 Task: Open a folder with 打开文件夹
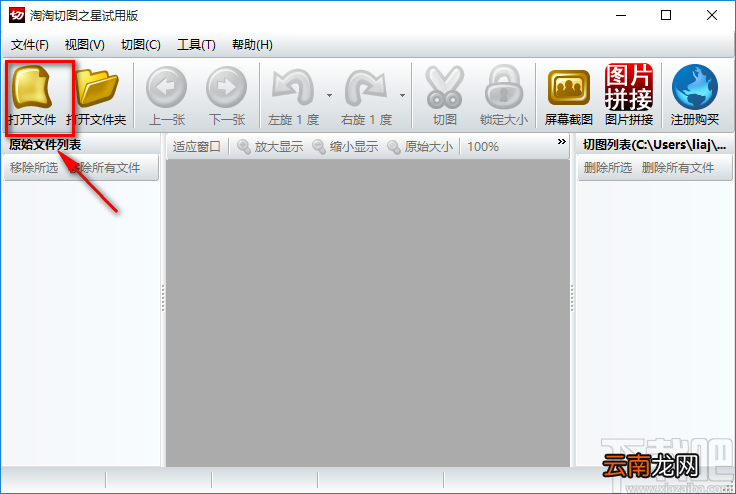coord(97,95)
